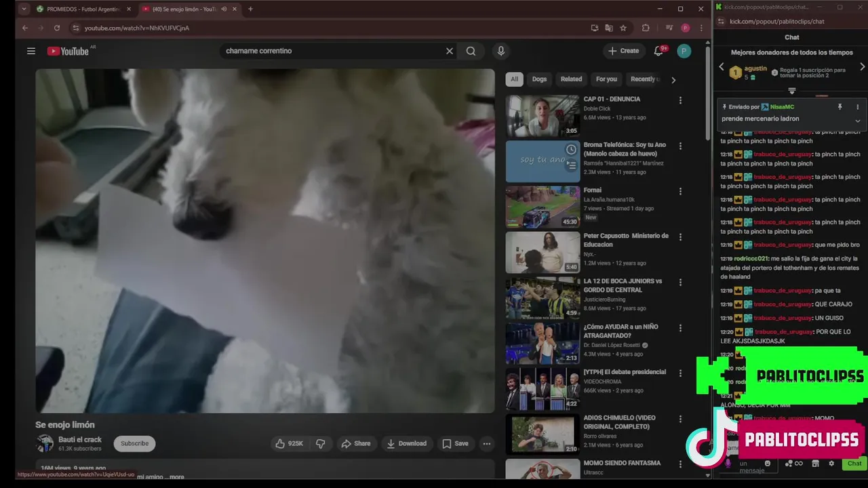
Task: Switch to the PROMIEDOS Futbol Argentino tab
Action: point(83,9)
